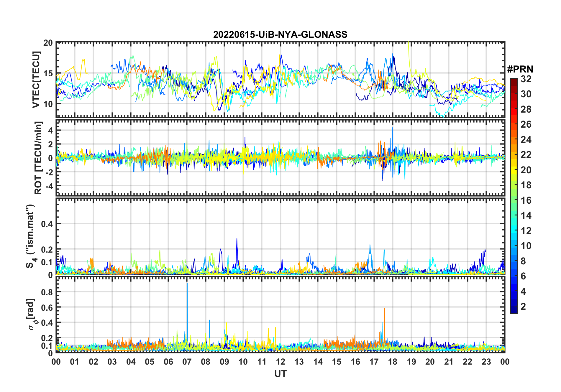
Task: Click the UT axis tick label 17
Action: [x=374, y=362]
